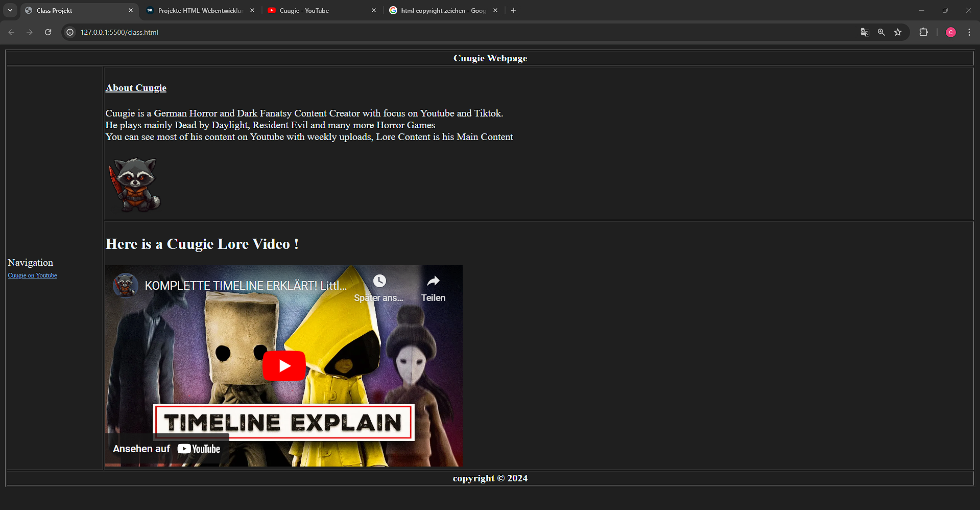Screen dimensions: 980x510
Task: Click the video channel avatar icon
Action: (x=126, y=285)
